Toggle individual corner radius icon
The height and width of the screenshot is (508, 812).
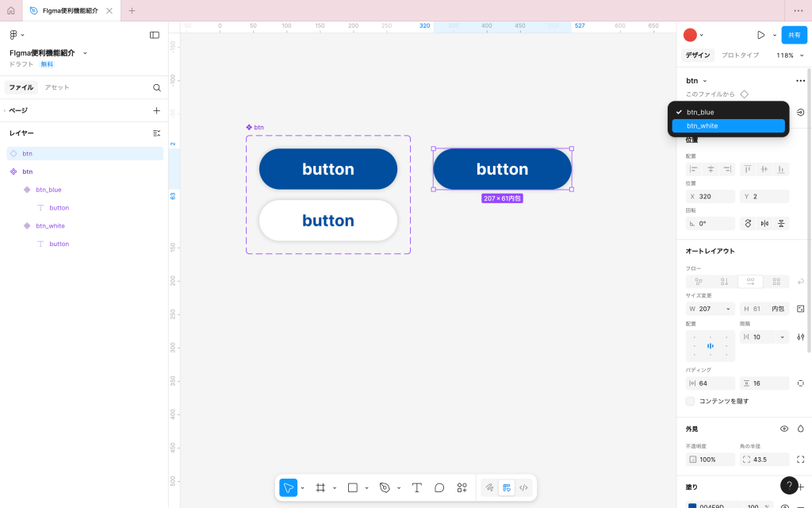800,460
